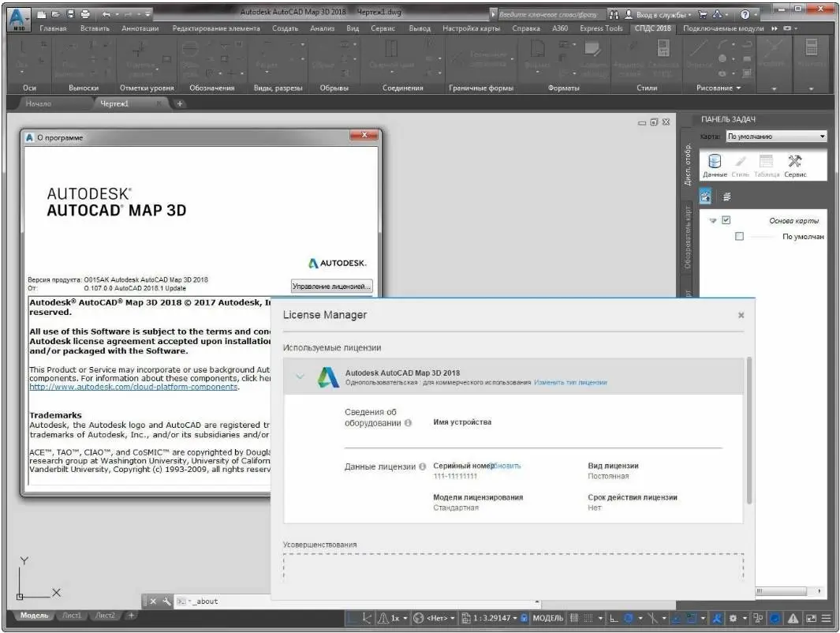Click the hardware info icon next to оборудовании
This screenshot has width=840, height=633.
[409, 423]
